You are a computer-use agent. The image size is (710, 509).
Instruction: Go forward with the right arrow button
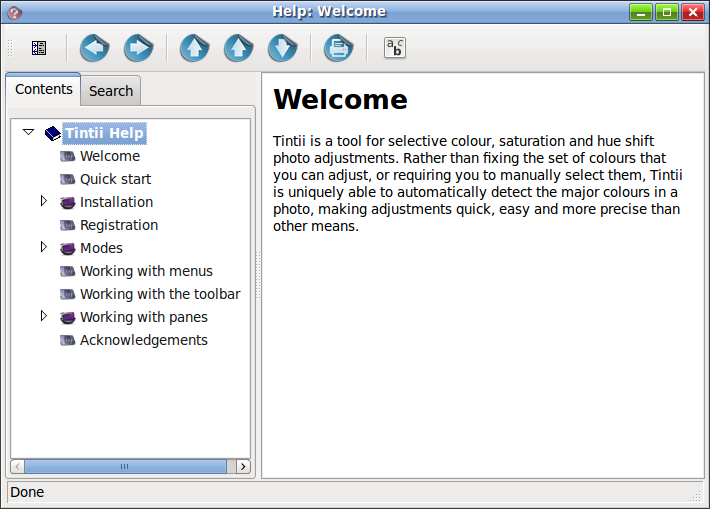coord(139,48)
